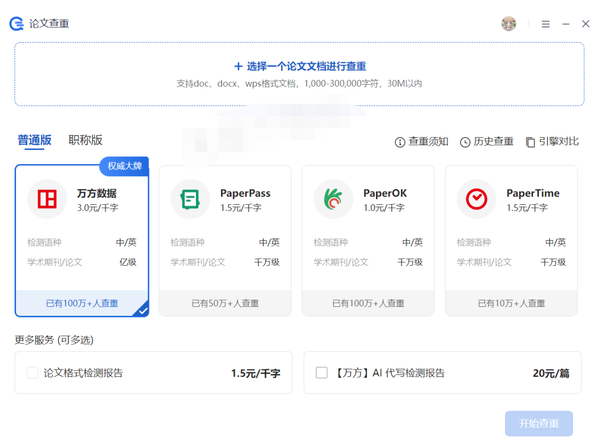Switch to the 普通版 tab
Screen dimensions: 591x441
(x=34, y=140)
